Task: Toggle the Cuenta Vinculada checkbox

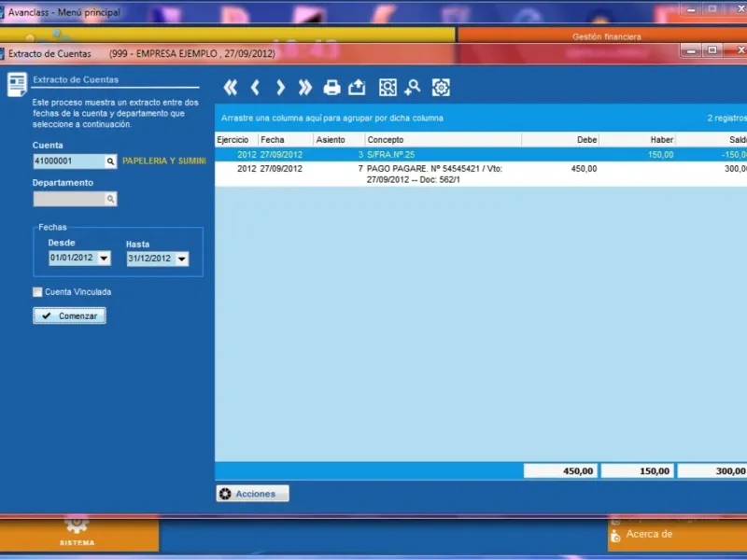Action: click(37, 292)
